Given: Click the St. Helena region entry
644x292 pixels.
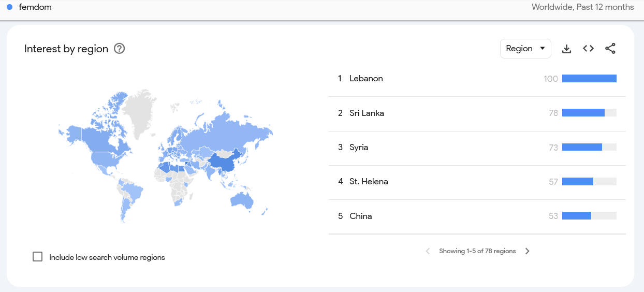Looking at the screenshot, I should [x=369, y=182].
